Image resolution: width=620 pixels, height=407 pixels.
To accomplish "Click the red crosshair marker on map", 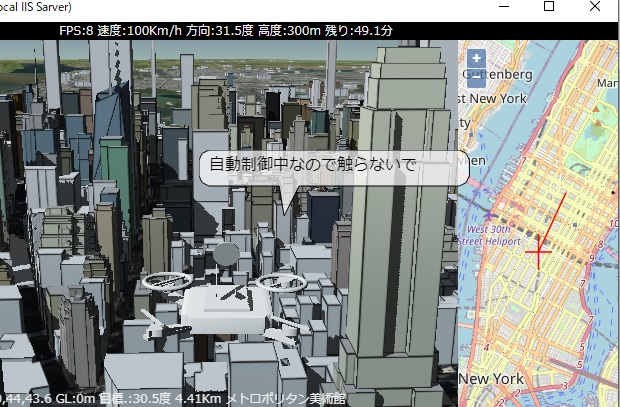I will coord(538,254).
